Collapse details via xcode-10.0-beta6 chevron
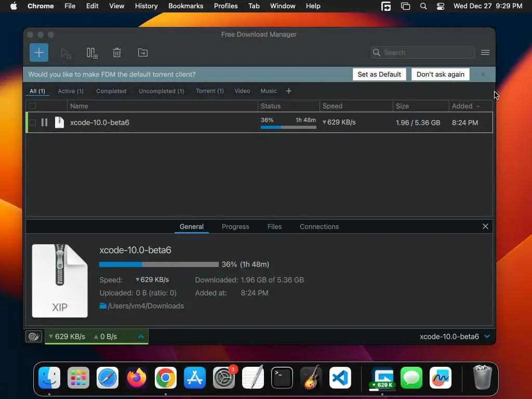This screenshot has height=399, width=532. coord(487,337)
